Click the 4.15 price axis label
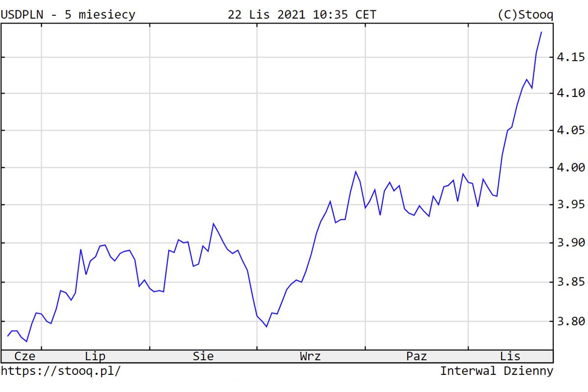The height and width of the screenshot is (392, 588). point(571,58)
